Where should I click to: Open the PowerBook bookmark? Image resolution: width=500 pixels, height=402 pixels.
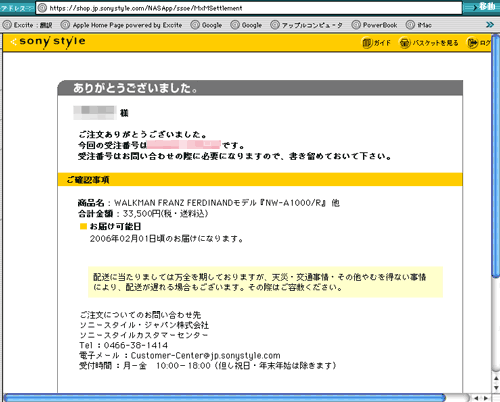click(380, 25)
